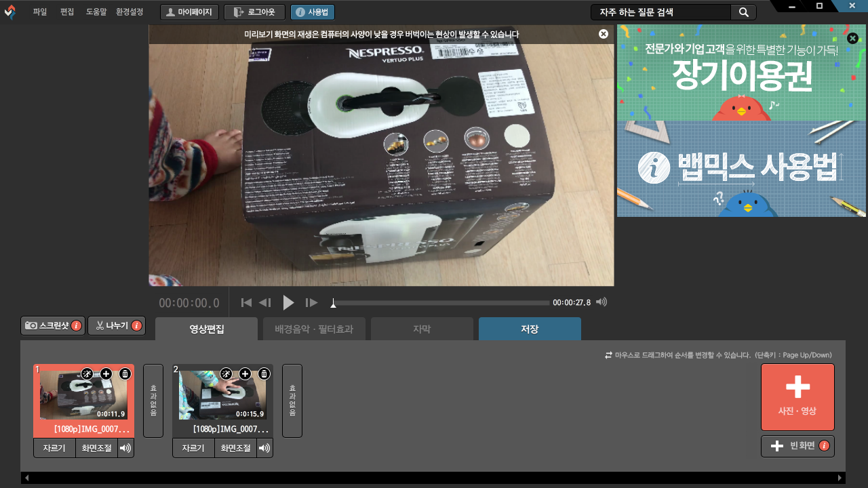Open the 뱁믹스 사용법 banner
Viewport: 868px width, 488px height.
click(x=741, y=169)
